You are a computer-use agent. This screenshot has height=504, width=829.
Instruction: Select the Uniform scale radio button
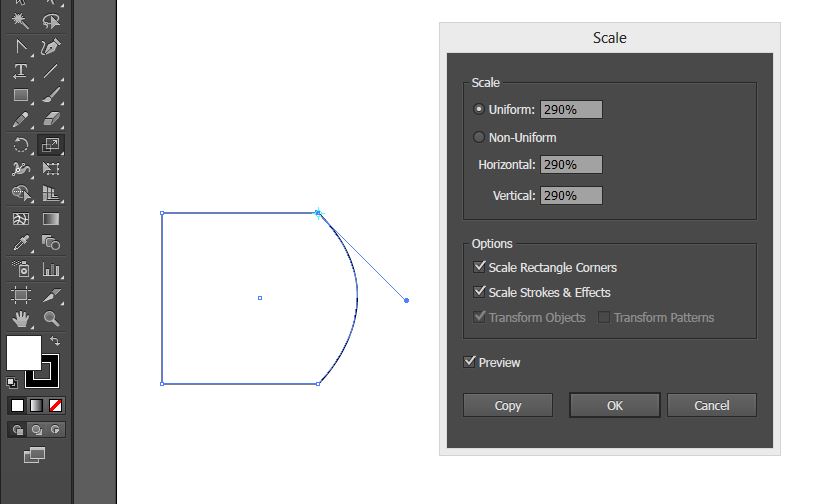(478, 109)
